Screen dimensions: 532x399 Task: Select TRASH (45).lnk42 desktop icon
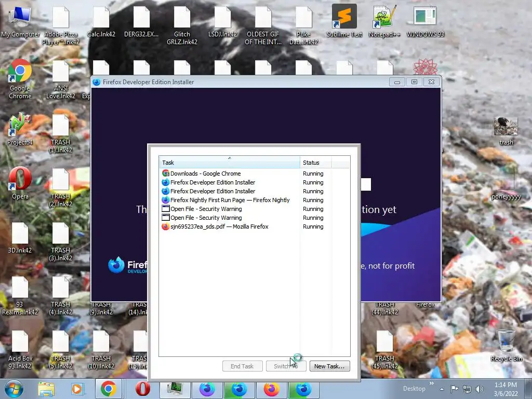click(x=385, y=350)
